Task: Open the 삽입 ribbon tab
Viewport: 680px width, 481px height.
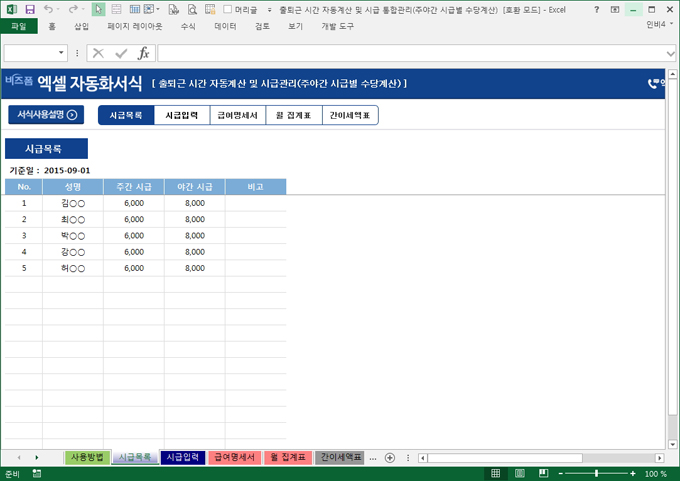Action: (x=81, y=26)
